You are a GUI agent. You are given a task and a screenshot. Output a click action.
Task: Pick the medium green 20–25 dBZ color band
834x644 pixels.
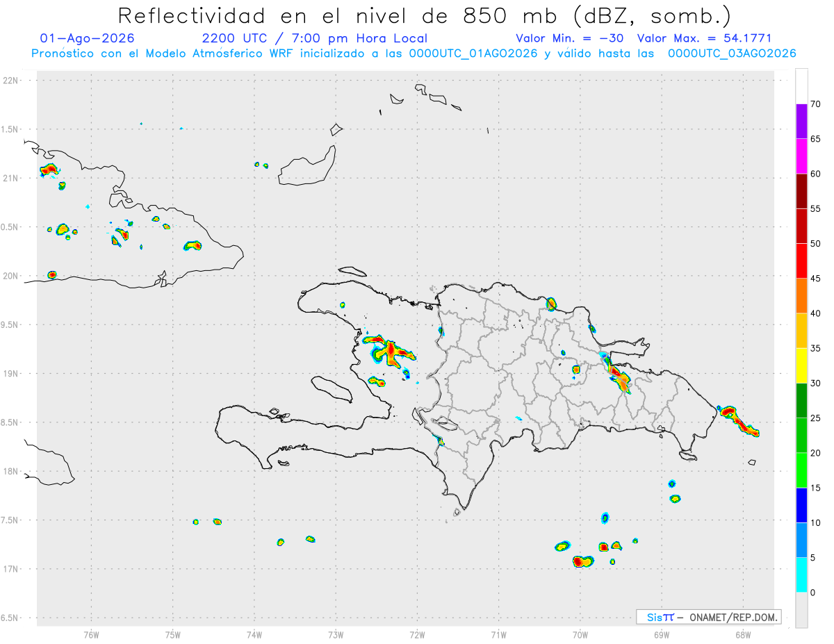801,436
